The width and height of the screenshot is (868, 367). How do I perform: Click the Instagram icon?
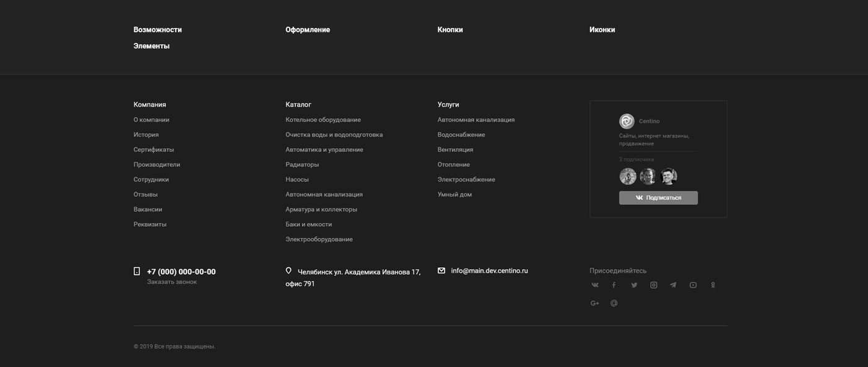pyautogui.click(x=654, y=285)
